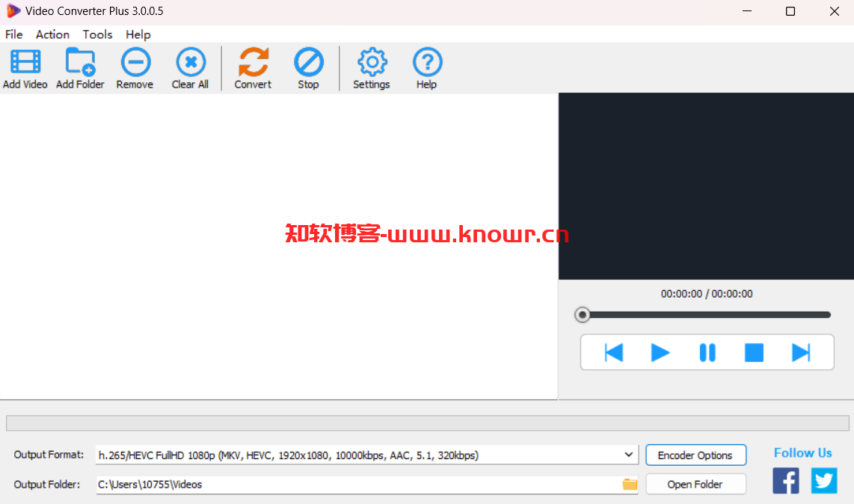The width and height of the screenshot is (854, 504).
Task: Click the video preview screen
Action: click(706, 185)
